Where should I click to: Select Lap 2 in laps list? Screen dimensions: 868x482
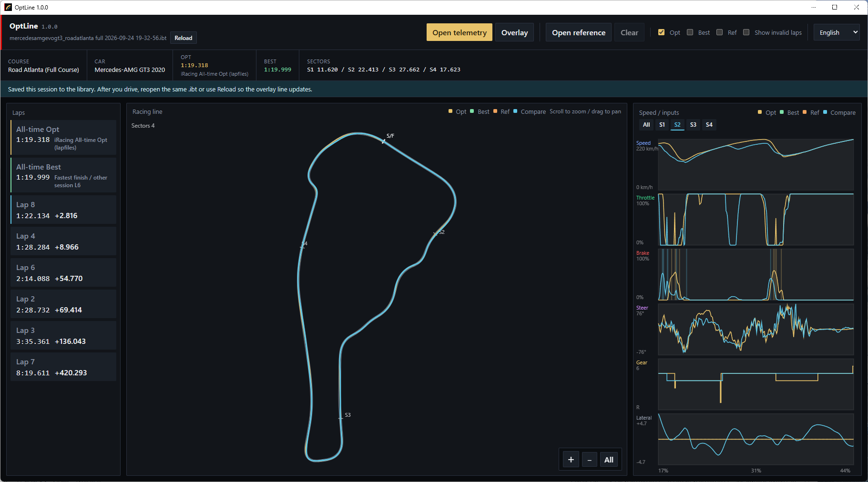[63, 304]
